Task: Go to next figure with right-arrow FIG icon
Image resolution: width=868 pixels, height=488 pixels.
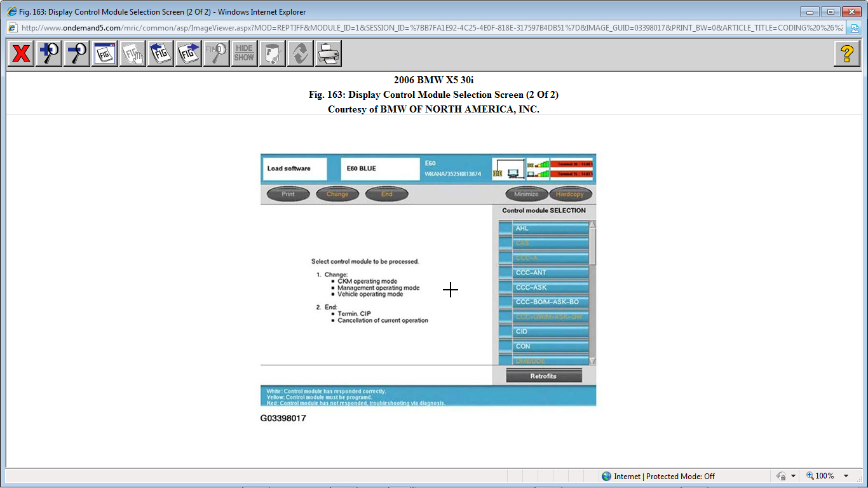Action: pyautogui.click(x=189, y=53)
